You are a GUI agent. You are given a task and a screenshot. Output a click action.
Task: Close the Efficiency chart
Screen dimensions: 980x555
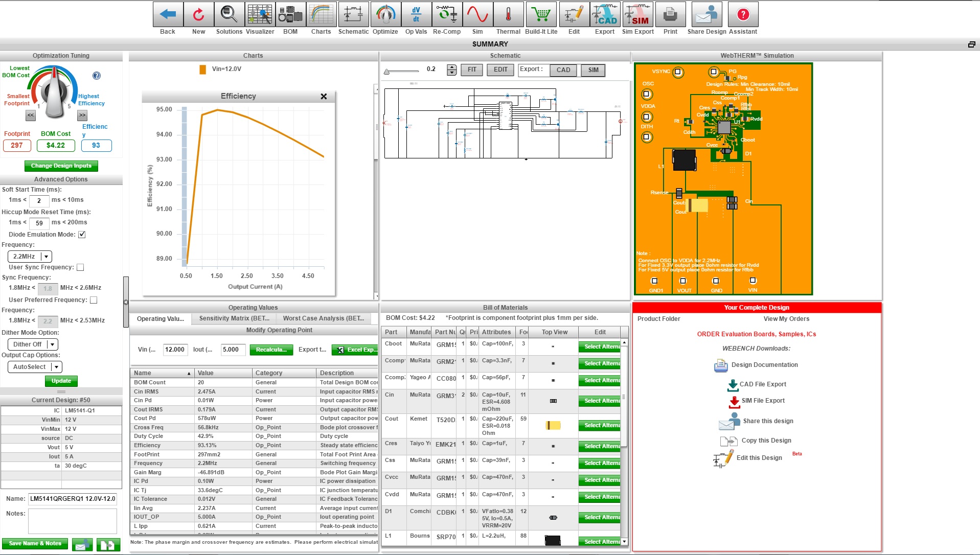(324, 96)
